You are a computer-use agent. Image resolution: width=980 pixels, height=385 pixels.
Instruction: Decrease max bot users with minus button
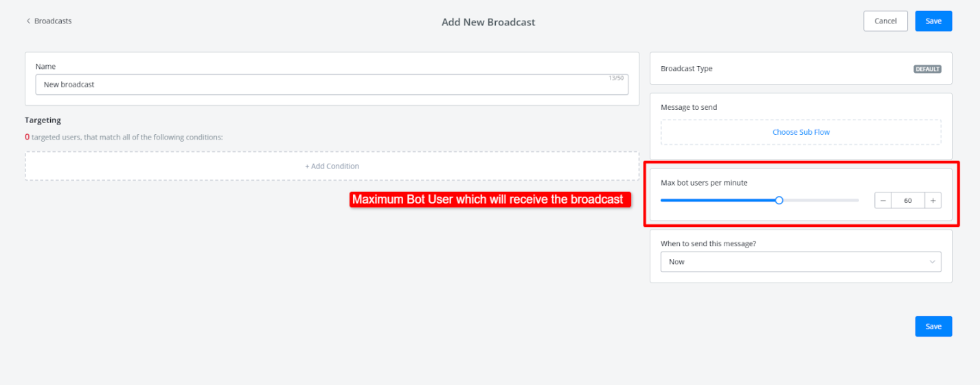coord(882,201)
